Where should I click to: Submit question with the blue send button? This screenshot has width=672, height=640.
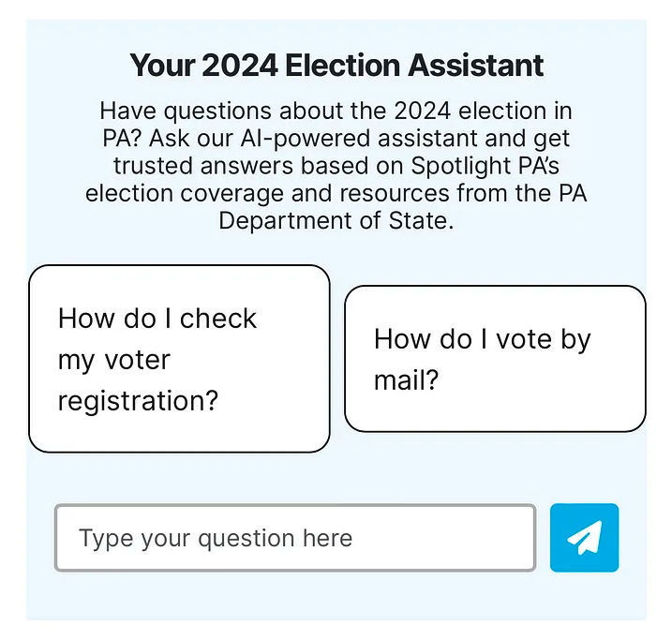pyautogui.click(x=584, y=538)
